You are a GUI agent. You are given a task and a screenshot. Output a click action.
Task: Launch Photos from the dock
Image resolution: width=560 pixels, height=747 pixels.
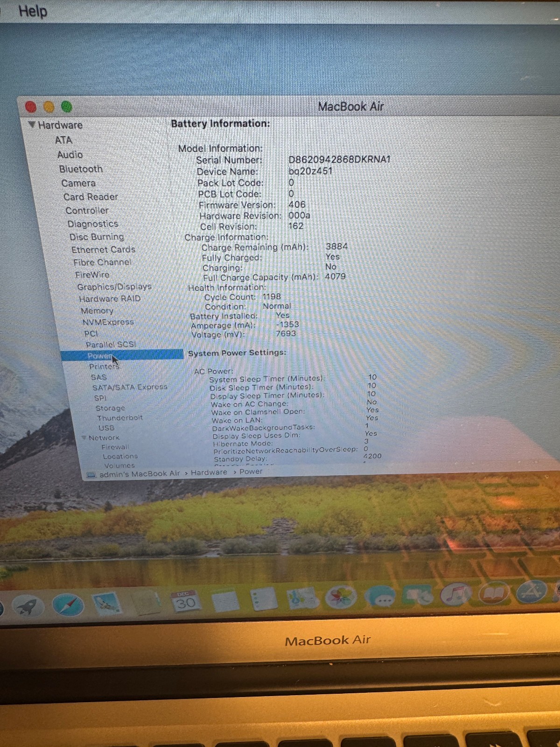point(341,598)
